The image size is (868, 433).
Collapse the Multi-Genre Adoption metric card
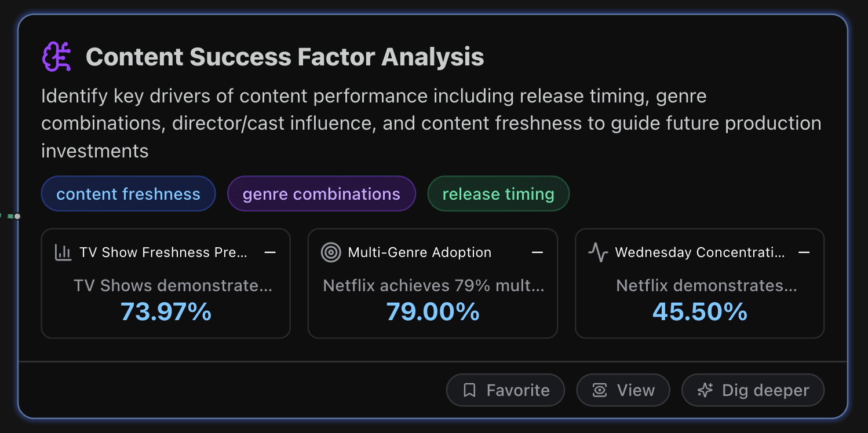537,252
